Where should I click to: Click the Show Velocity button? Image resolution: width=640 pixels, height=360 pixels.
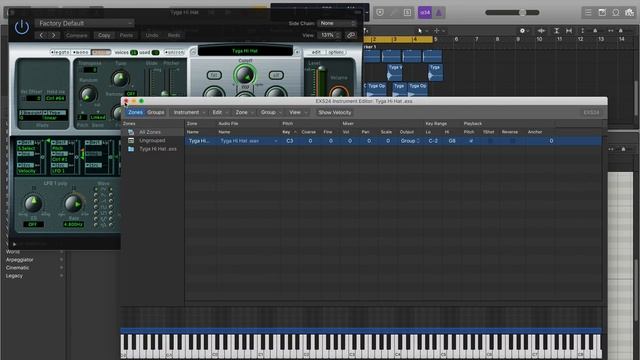pos(335,112)
